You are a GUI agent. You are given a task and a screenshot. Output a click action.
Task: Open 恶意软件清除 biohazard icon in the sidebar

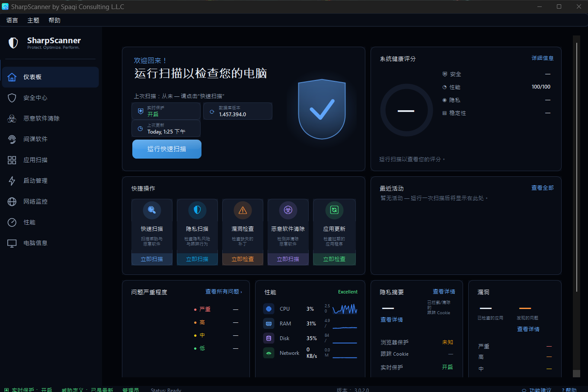pyautogui.click(x=12, y=118)
